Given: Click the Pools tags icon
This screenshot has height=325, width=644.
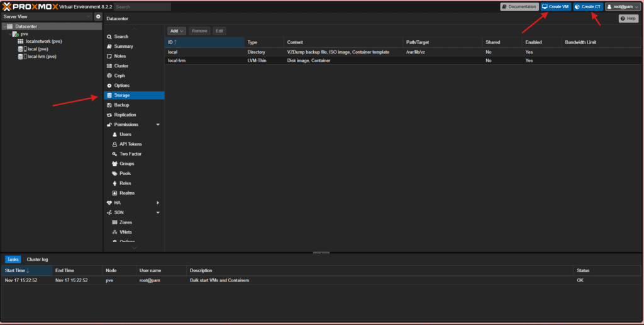Looking at the screenshot, I should [x=115, y=174].
